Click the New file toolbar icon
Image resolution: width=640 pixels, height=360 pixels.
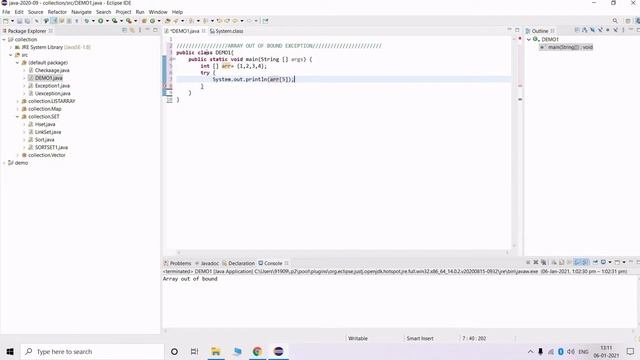point(6,21)
